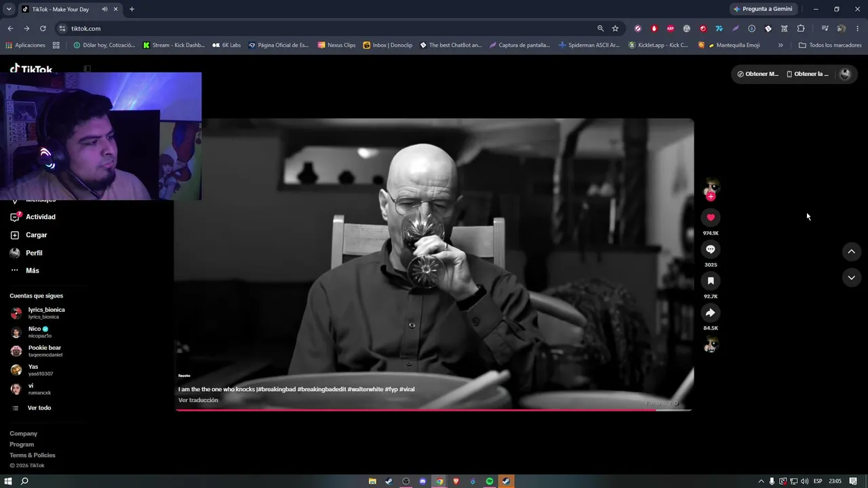
Task: Show hidden bookmarks with the double chevron
Action: tap(781, 45)
